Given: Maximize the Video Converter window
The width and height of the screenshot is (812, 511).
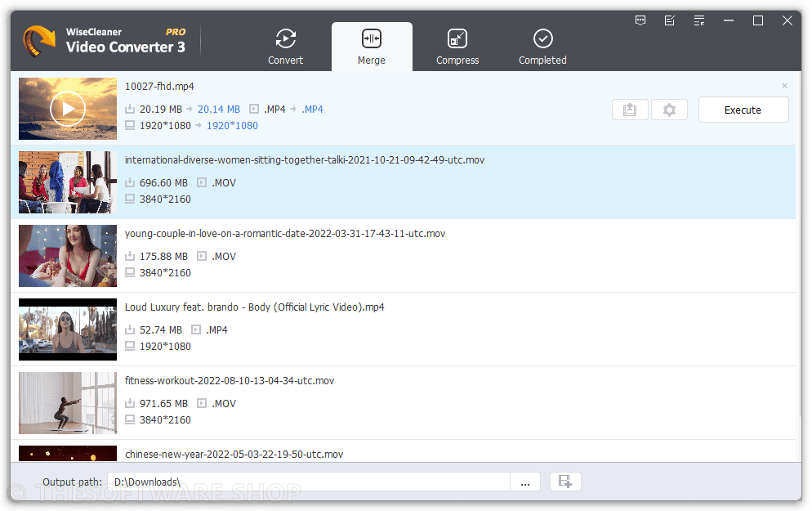Looking at the screenshot, I should (x=758, y=20).
